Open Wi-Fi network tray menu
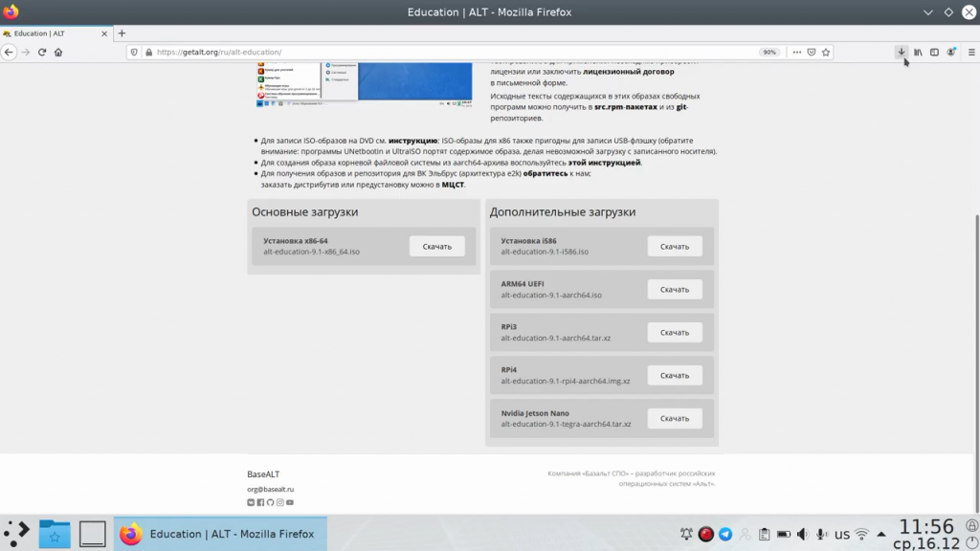 pos(862,534)
